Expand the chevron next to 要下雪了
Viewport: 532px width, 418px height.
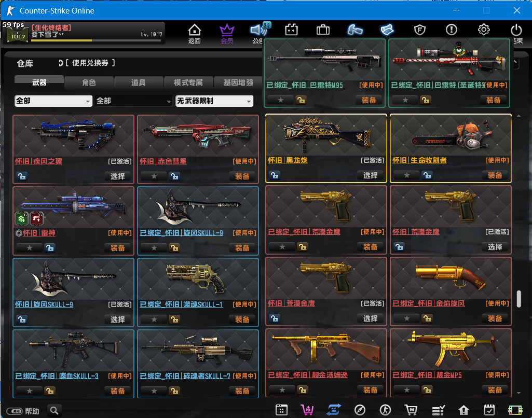[61, 35]
